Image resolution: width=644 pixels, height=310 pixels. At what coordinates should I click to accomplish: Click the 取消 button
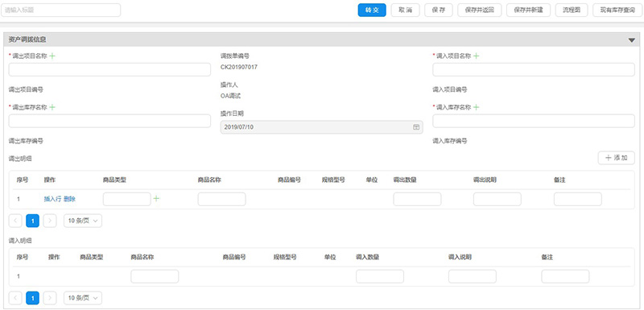click(406, 10)
